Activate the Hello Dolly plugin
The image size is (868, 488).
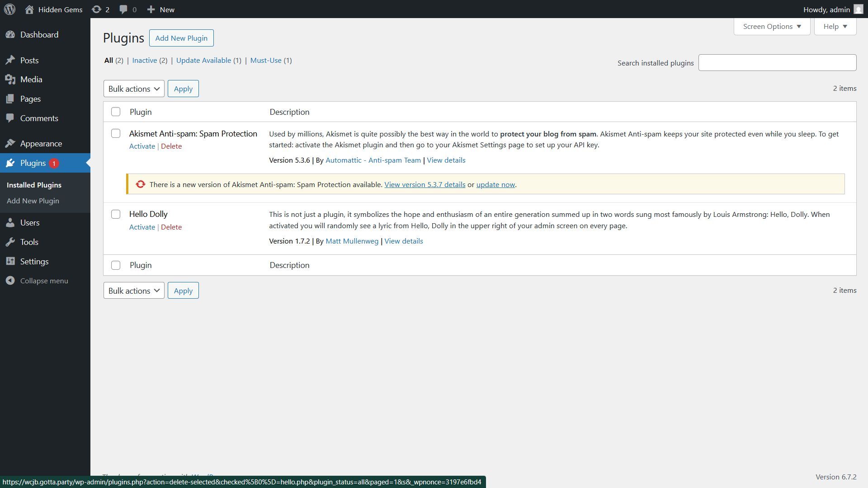click(142, 227)
